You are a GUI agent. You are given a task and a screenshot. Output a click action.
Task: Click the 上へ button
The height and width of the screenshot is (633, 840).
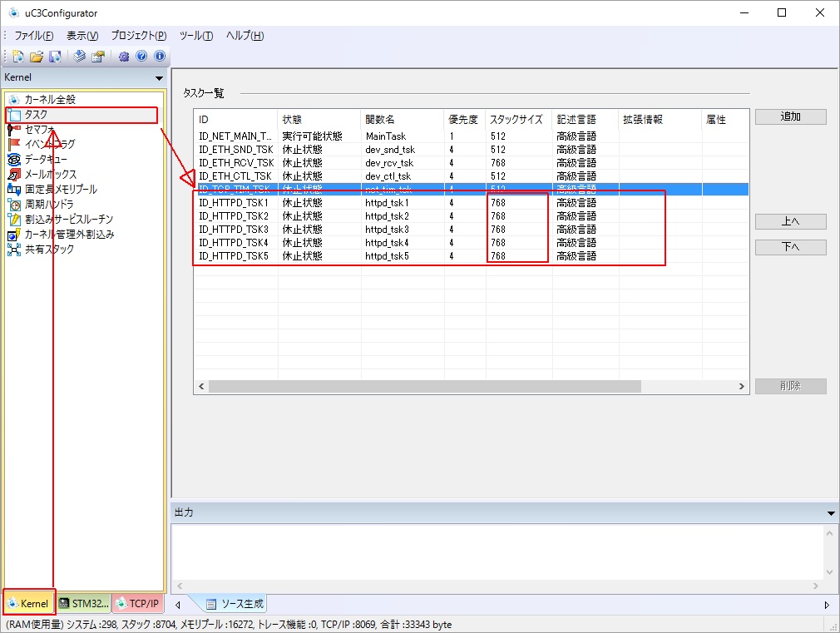(x=790, y=222)
